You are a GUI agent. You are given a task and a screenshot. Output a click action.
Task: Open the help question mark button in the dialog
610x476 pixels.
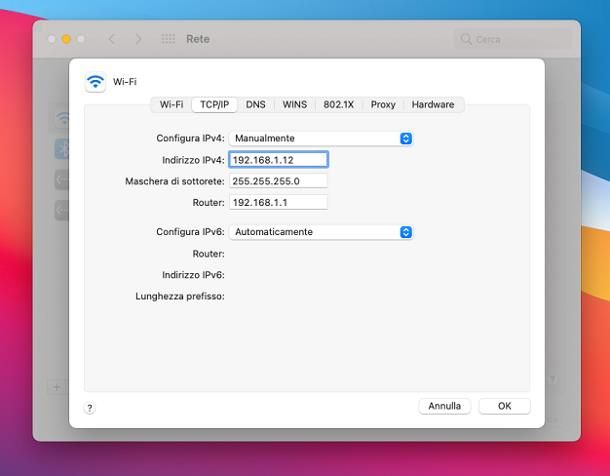(x=90, y=408)
